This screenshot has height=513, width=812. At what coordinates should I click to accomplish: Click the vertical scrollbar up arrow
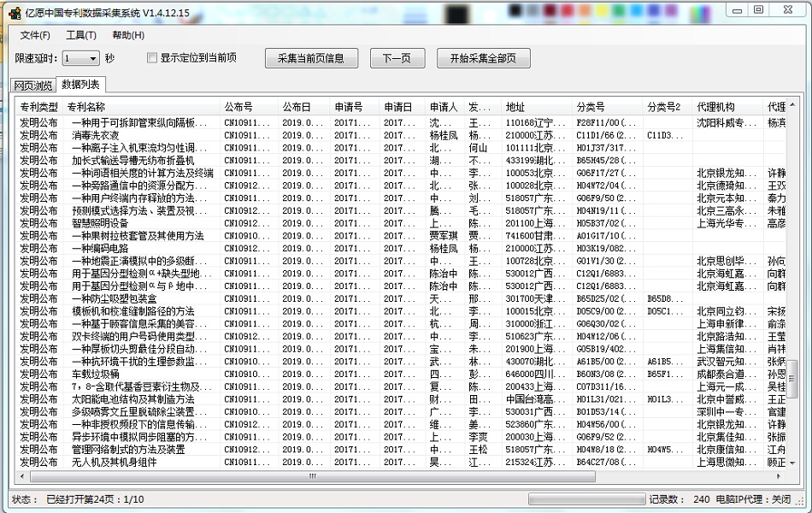click(x=792, y=105)
